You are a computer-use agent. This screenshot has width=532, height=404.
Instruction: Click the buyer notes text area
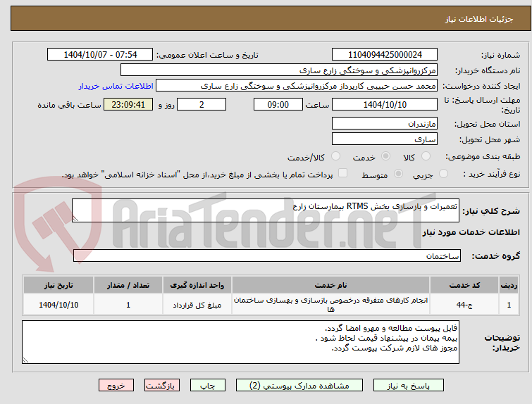tap(240, 342)
